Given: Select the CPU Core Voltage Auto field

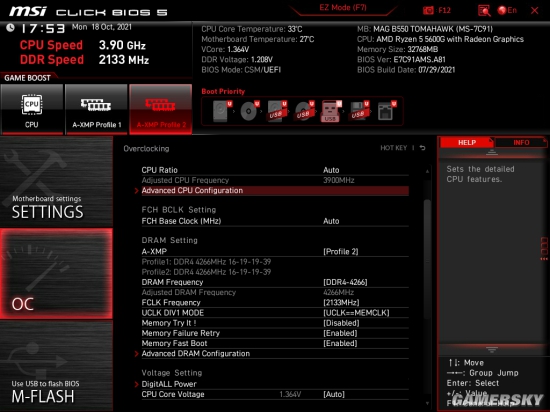Looking at the screenshot, I should click(334, 394).
